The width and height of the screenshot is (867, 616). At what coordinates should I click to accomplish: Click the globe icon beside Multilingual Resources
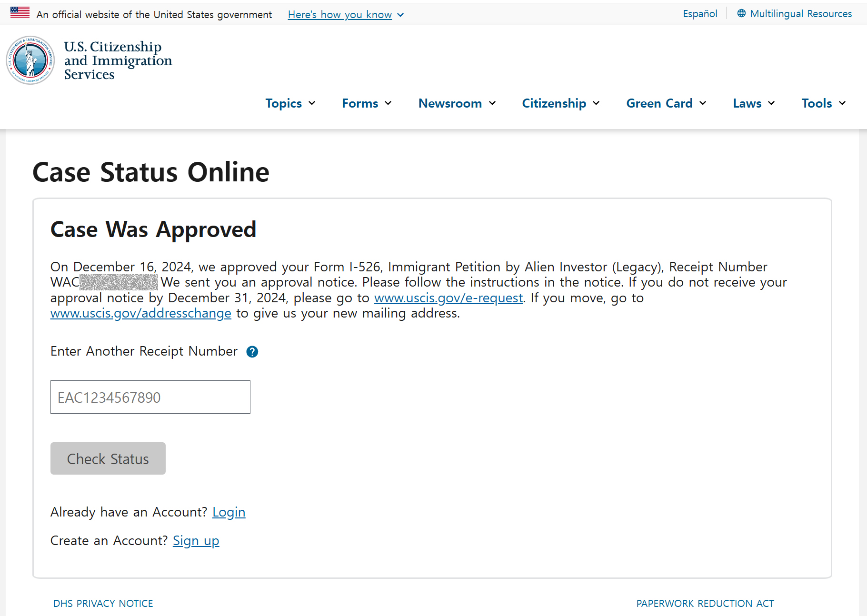coord(741,13)
